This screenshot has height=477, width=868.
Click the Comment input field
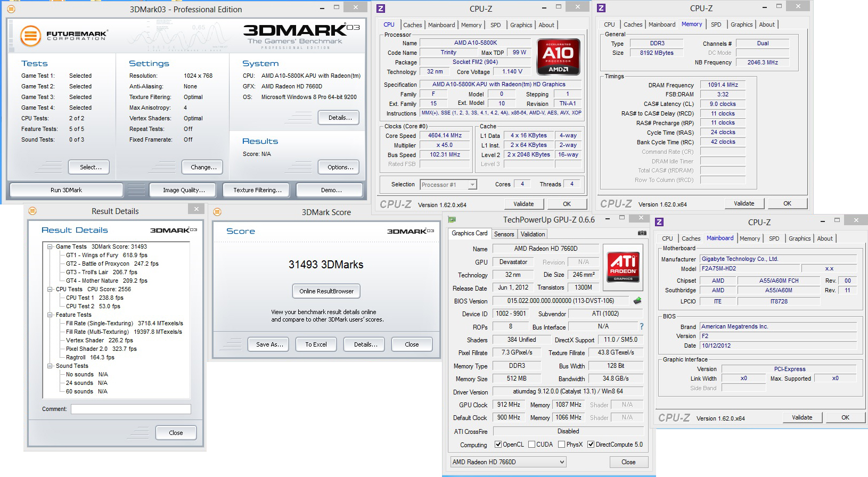click(x=131, y=409)
